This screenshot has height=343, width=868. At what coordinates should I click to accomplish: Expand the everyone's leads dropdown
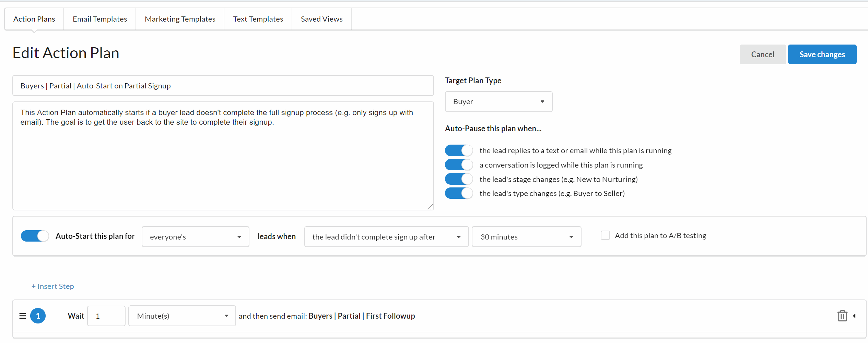coord(195,237)
